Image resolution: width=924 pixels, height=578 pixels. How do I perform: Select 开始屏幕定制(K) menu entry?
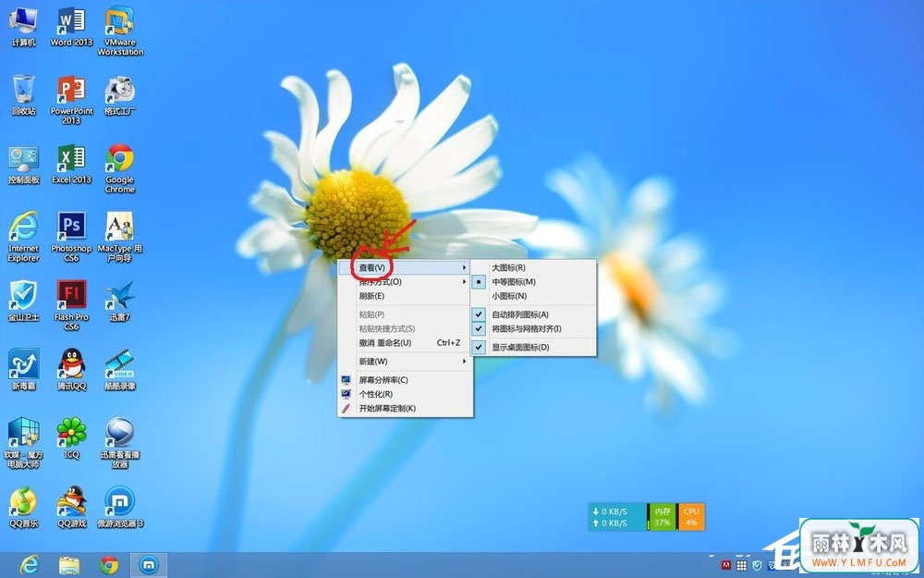[x=406, y=409]
